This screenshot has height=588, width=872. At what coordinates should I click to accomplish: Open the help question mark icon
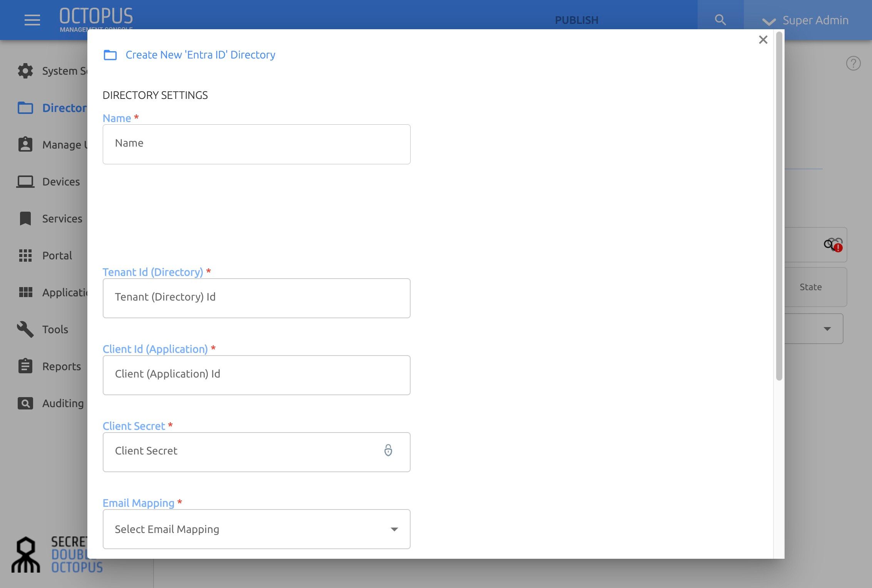click(853, 63)
